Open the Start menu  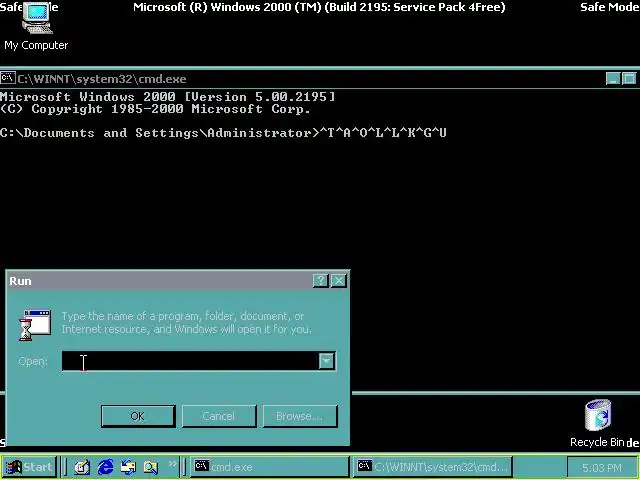(29, 467)
